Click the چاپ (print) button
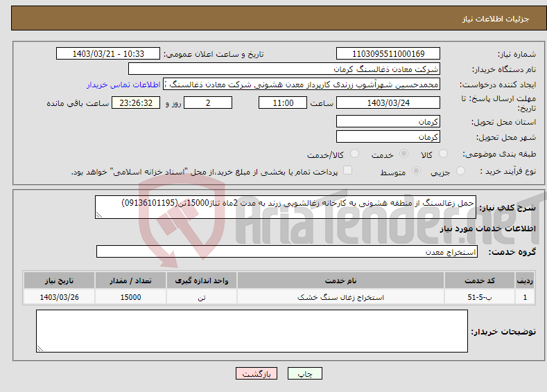Image resolution: width=547 pixels, height=392 pixels. click(304, 373)
